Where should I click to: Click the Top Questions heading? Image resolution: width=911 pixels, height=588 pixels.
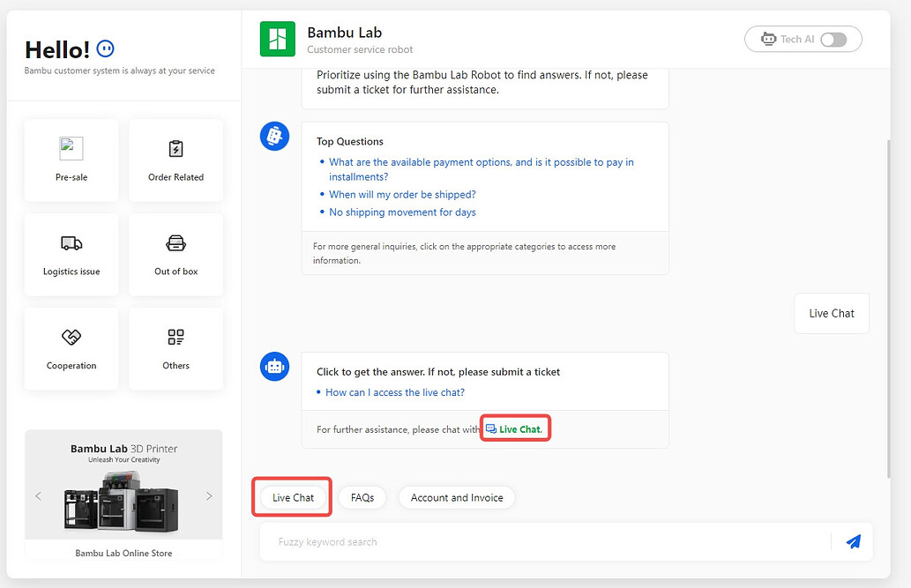point(350,141)
